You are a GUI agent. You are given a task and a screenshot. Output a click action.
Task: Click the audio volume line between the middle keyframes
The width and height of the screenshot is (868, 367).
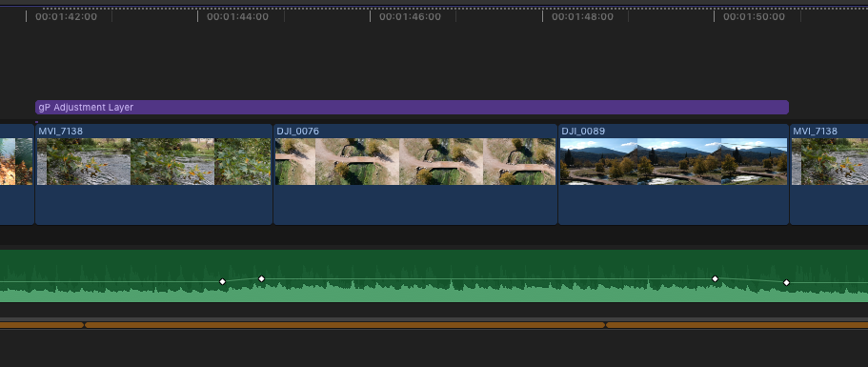[x=487, y=279]
